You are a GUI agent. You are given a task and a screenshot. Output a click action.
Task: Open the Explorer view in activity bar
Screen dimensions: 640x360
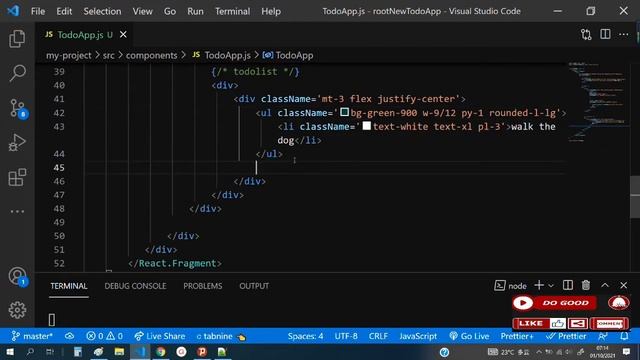(x=17, y=39)
